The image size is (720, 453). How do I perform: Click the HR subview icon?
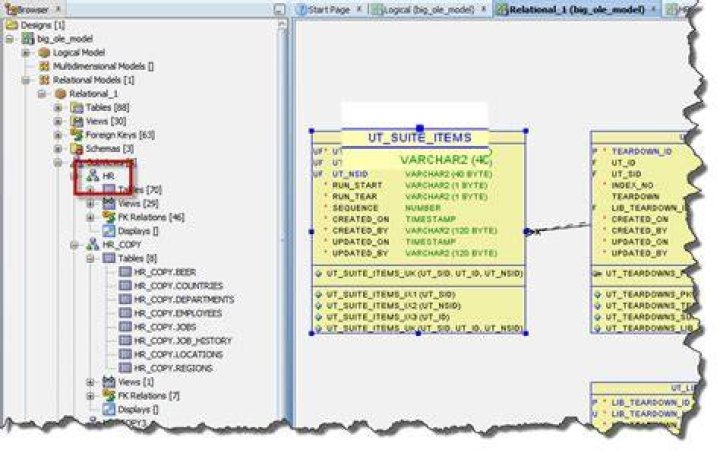(93, 175)
